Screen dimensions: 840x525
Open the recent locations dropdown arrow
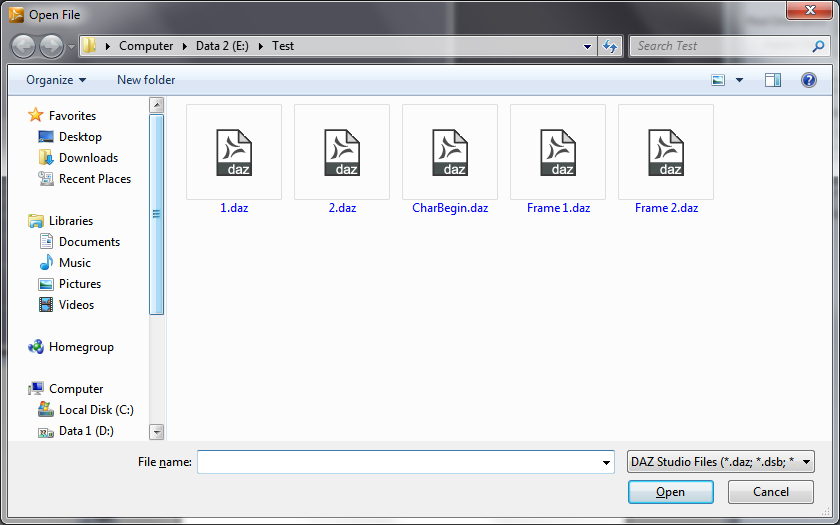click(71, 47)
